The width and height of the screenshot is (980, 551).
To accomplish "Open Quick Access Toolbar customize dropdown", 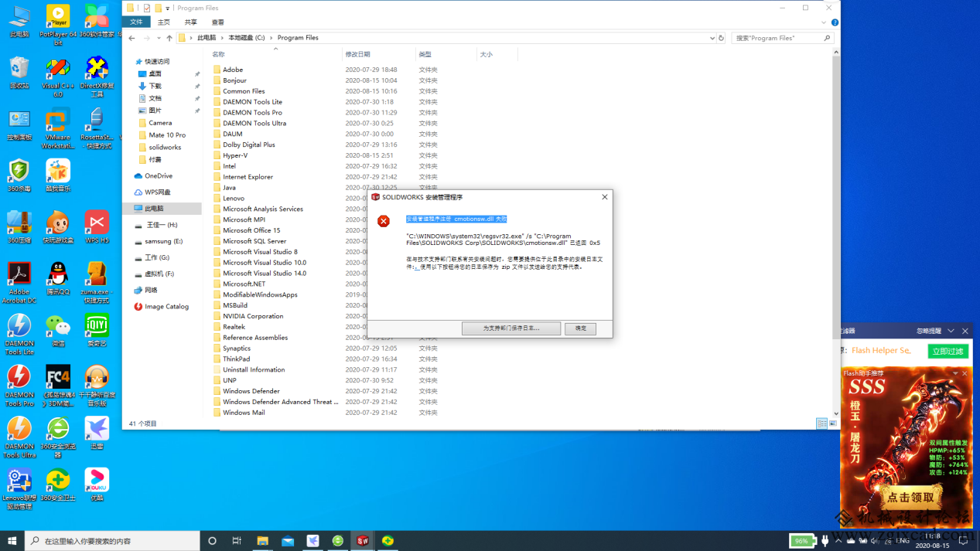I will (x=168, y=9).
